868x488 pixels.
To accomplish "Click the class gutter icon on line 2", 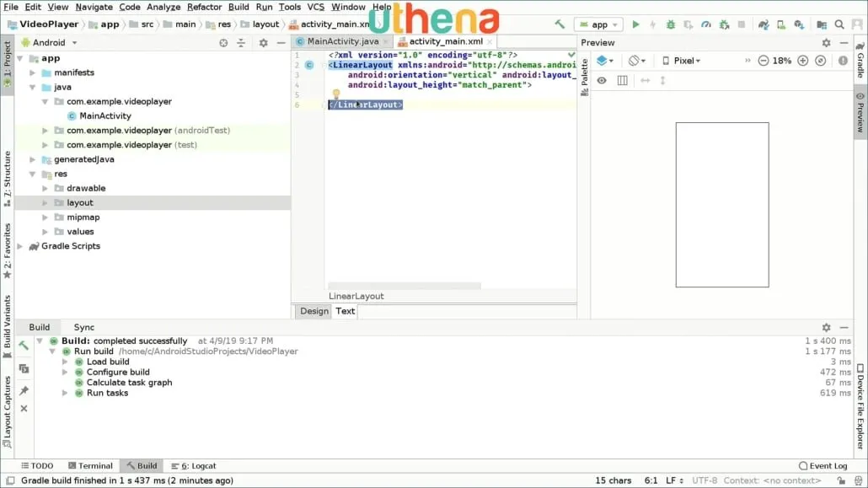I will pos(309,65).
